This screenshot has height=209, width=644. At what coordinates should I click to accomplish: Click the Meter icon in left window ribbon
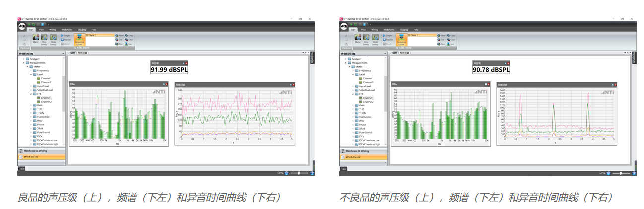(36, 39)
